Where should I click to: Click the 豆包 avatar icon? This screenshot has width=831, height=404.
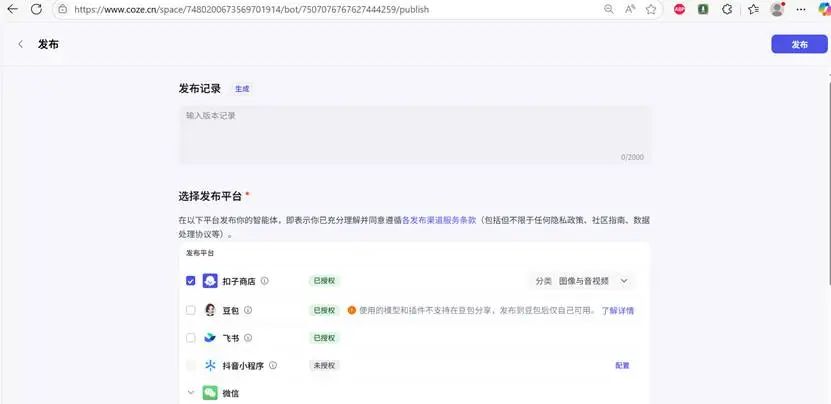210,310
